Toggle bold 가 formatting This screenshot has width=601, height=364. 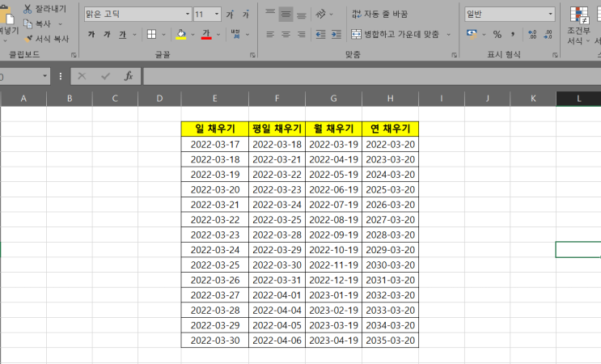pos(91,35)
